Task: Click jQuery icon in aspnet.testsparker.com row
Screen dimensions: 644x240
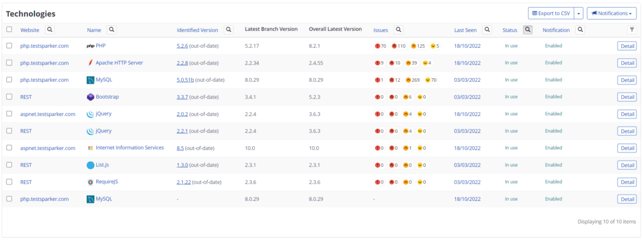Action: (91, 114)
